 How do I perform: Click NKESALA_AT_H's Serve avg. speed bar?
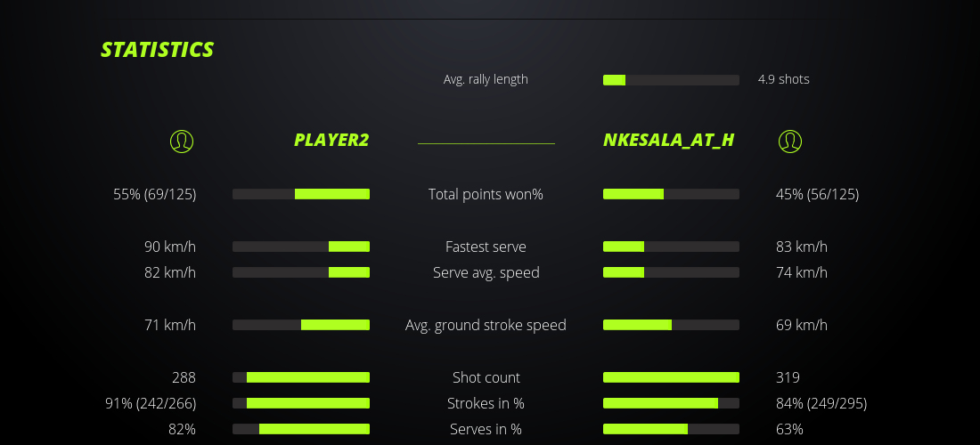pos(671,272)
